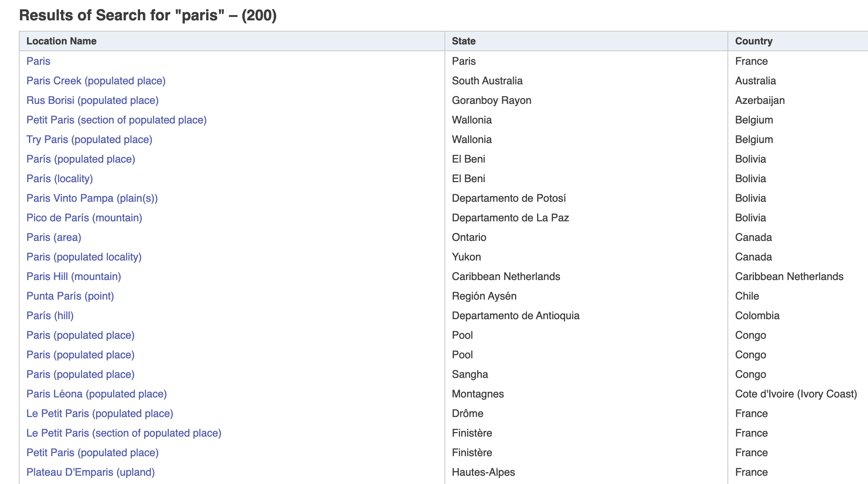Screen dimensions: 868x484
Task: Open Paris Hill (mountain) link
Action: [x=73, y=276]
